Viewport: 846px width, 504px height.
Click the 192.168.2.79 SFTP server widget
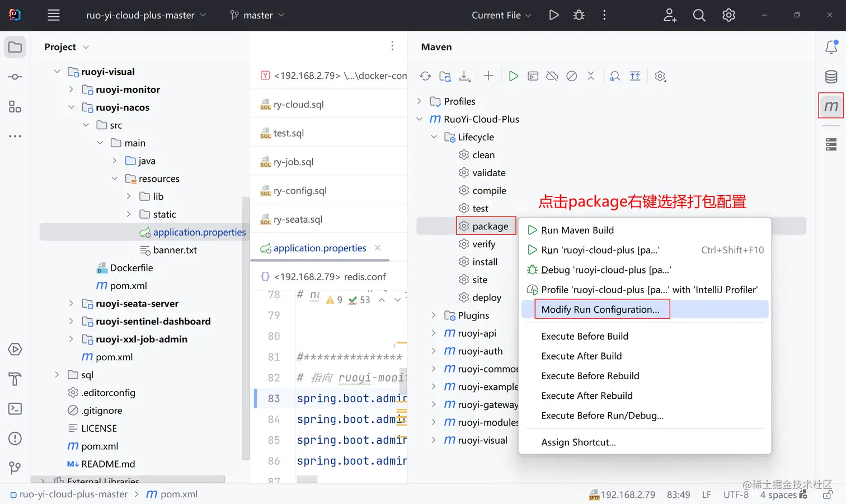tap(622, 494)
